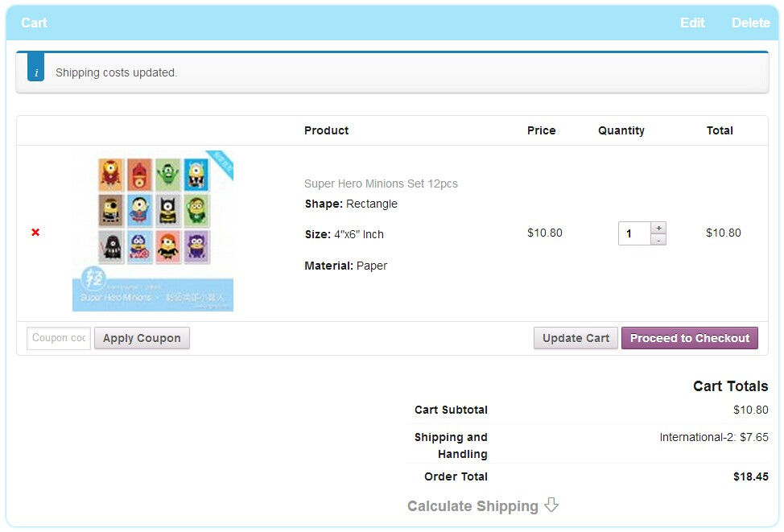Click the Shipping and Handling label

pos(451,446)
